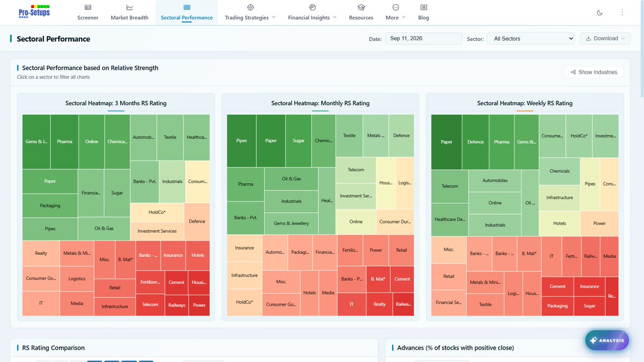Select Telecom cell in Monthly heatmap
The height and width of the screenshot is (362, 644).
356,169
